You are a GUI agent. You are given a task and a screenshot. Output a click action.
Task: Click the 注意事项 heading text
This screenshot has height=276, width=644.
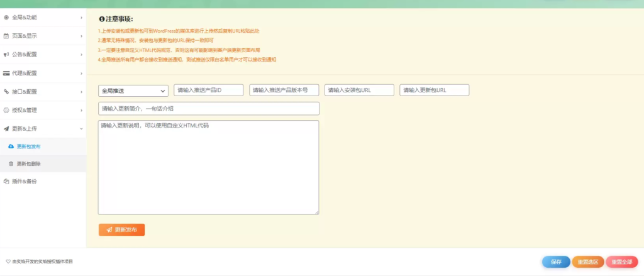(x=119, y=19)
